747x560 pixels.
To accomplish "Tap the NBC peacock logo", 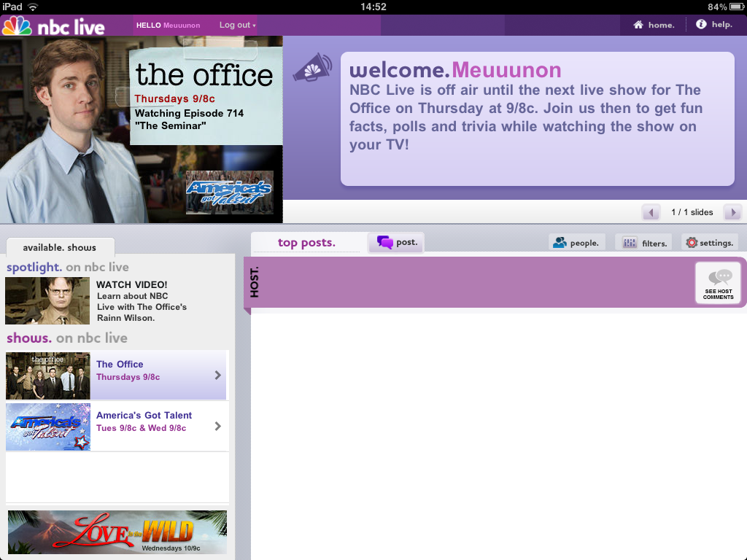I will coord(18,26).
